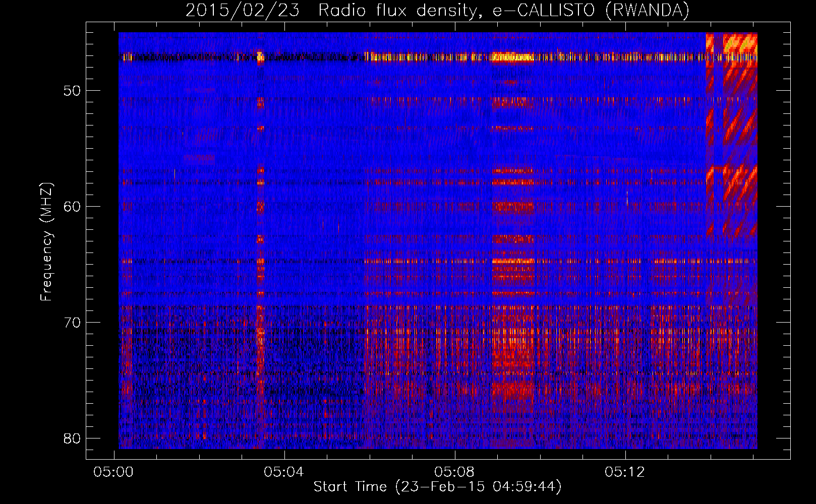Click the 80 frequency tick label
This screenshot has height=504, width=816.
point(72,438)
